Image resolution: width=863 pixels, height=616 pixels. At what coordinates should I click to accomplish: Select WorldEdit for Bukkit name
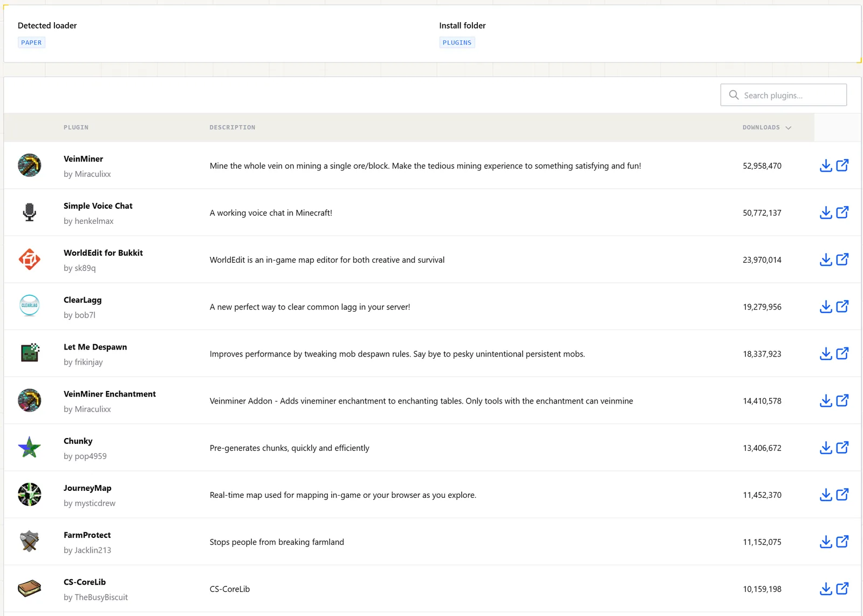pos(103,252)
